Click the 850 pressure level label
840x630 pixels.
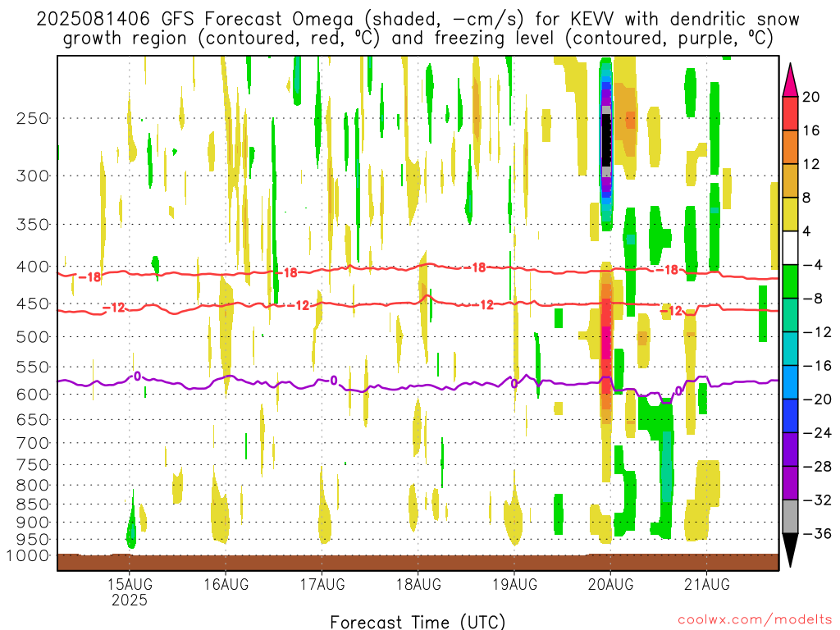pyautogui.click(x=33, y=504)
